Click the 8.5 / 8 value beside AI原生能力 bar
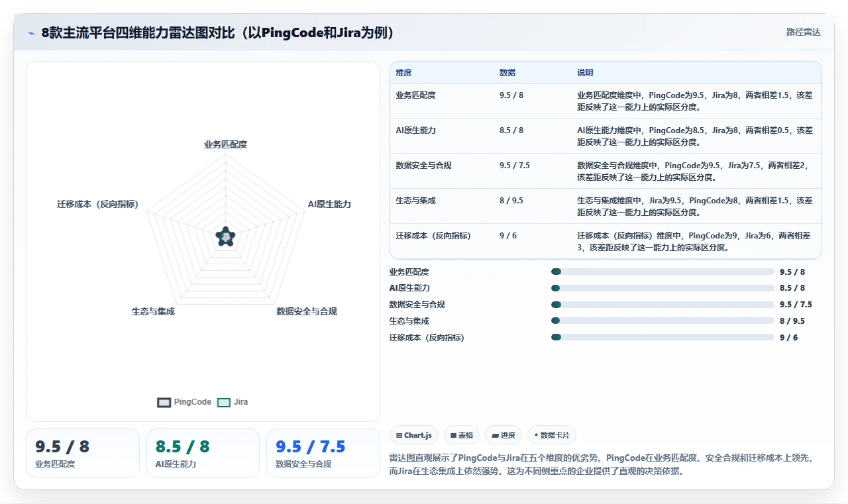 tap(792, 288)
